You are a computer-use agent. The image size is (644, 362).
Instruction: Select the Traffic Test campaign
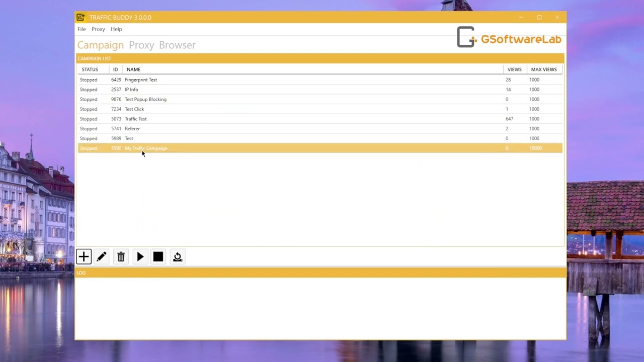(x=320, y=119)
